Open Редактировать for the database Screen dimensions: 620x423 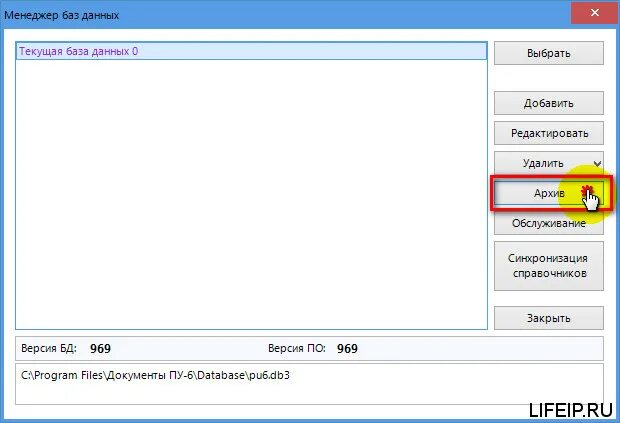[x=548, y=133]
